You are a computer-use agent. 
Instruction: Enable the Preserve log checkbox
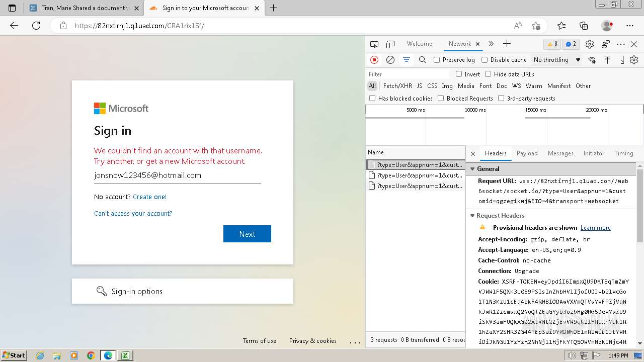click(x=437, y=60)
